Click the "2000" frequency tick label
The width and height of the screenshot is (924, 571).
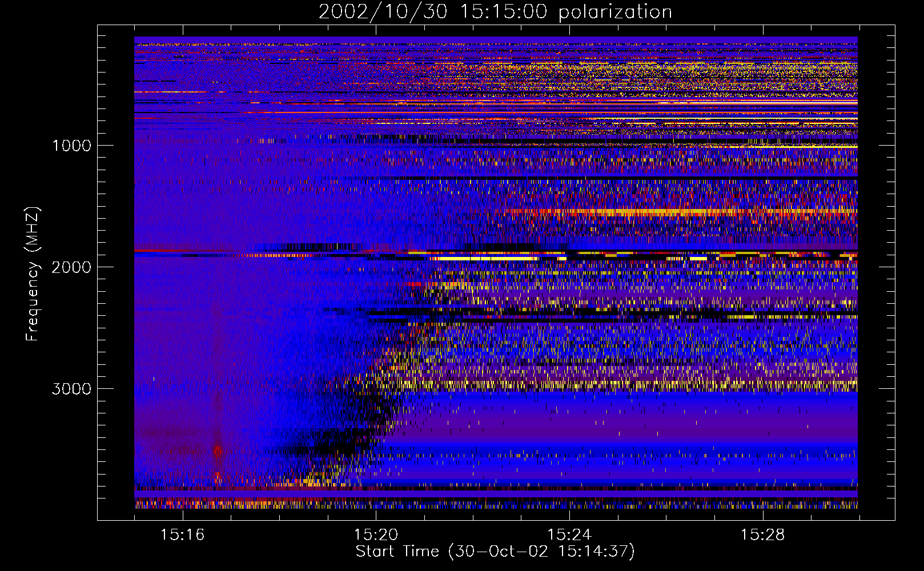coord(72,267)
